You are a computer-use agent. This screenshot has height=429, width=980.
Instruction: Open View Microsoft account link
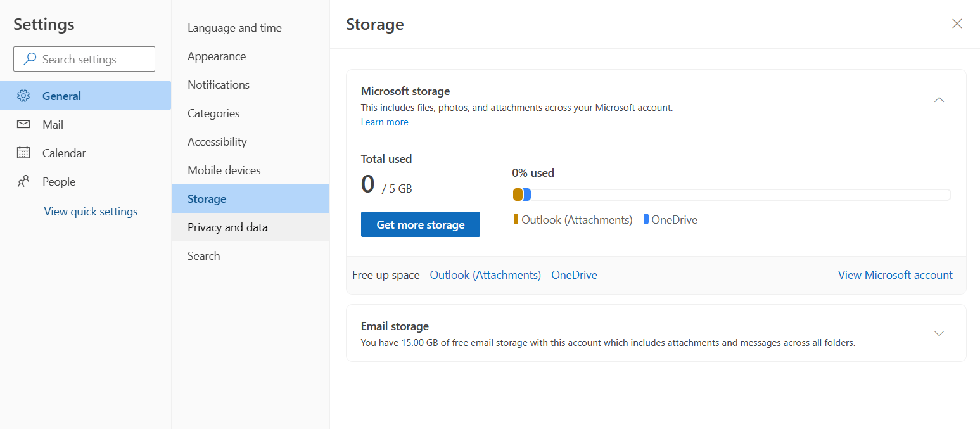895,275
